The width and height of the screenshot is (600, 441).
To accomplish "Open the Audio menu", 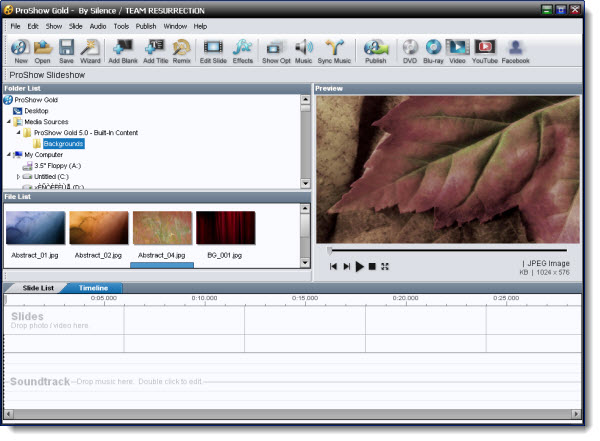I will point(98,26).
